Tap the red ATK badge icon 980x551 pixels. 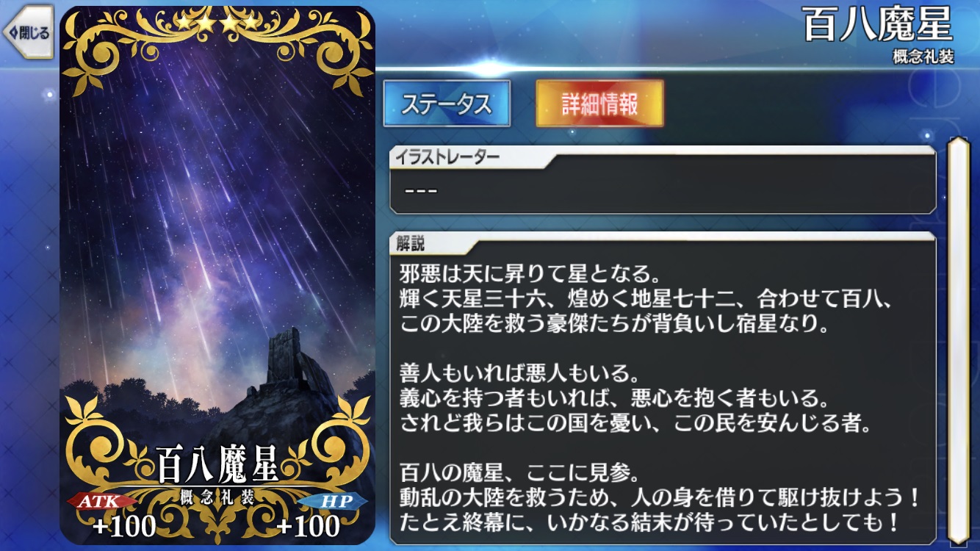pyautogui.click(x=102, y=502)
